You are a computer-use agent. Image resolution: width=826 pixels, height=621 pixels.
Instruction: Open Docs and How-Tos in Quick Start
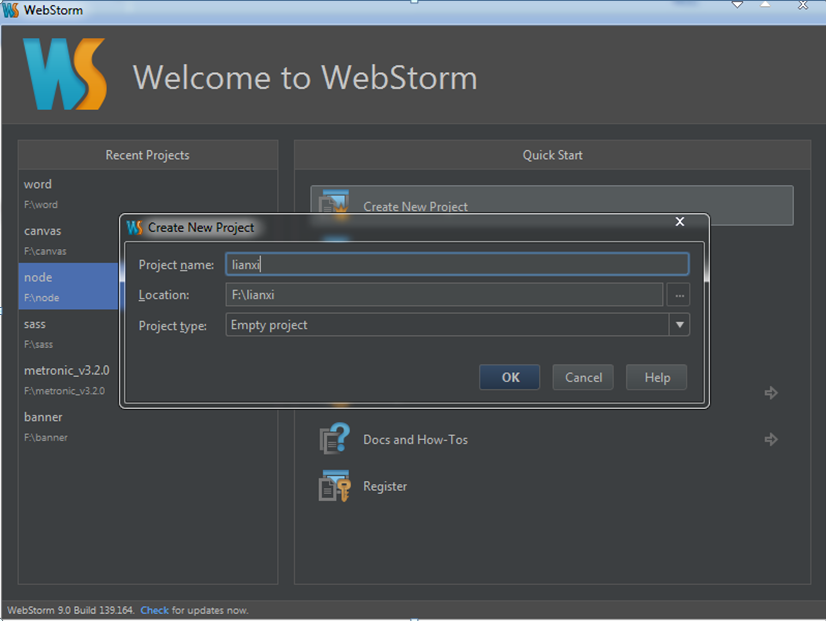(x=552, y=439)
